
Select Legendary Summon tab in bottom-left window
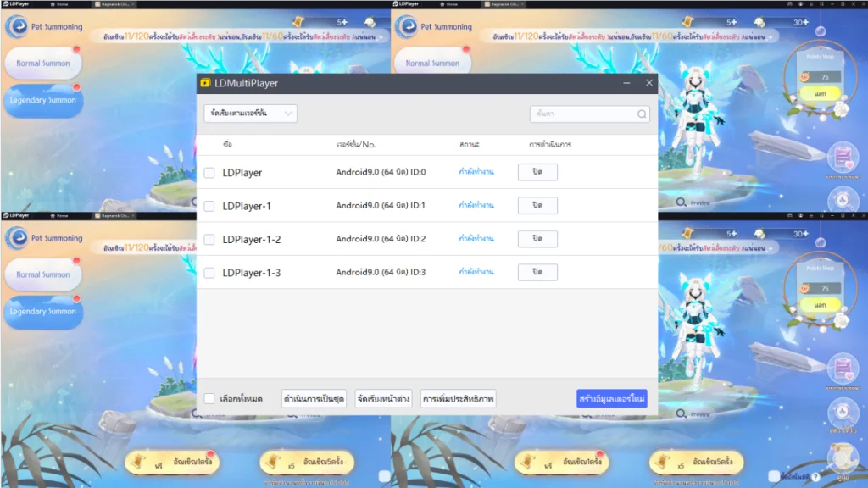point(42,312)
